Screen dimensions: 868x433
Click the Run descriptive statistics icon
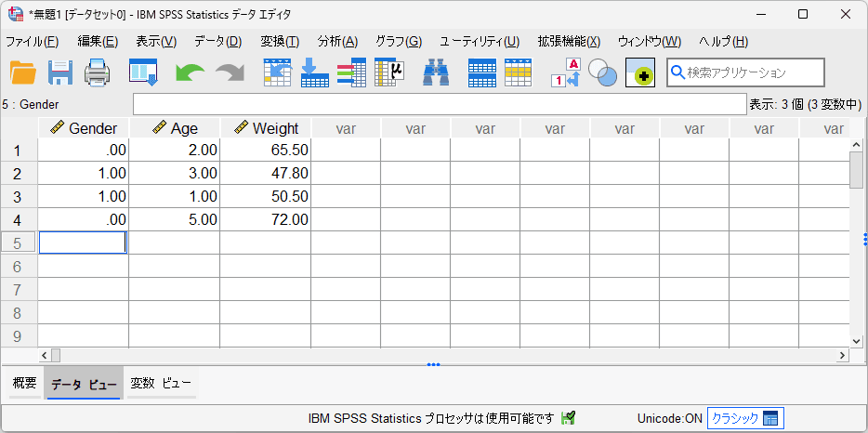[x=389, y=72]
